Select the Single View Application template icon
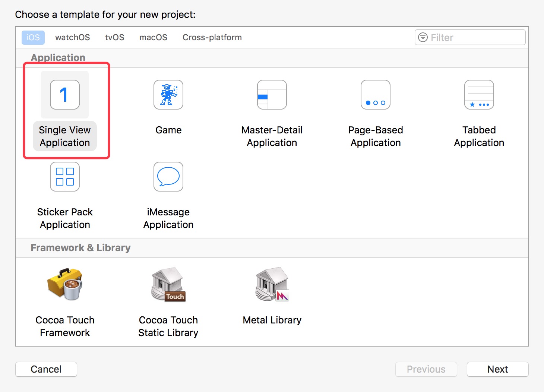Screen dimensions: 544x392 [x=65, y=95]
